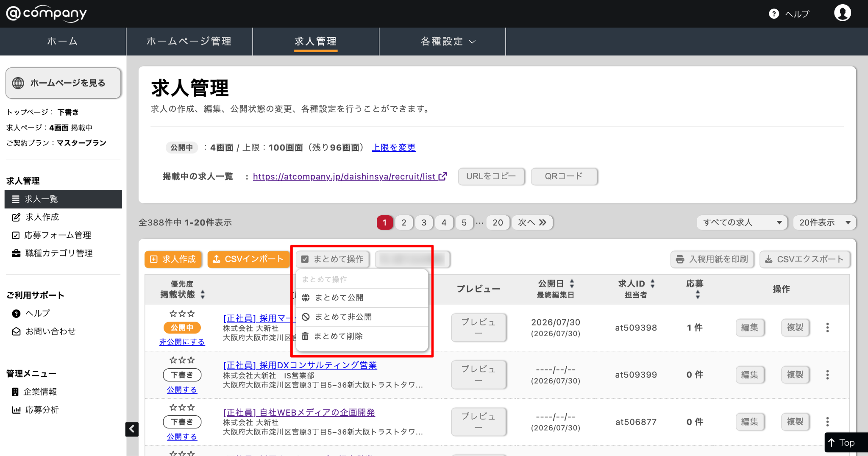Click the list icon beside 求人一覧
Image resolution: width=868 pixels, height=456 pixels.
tap(16, 199)
